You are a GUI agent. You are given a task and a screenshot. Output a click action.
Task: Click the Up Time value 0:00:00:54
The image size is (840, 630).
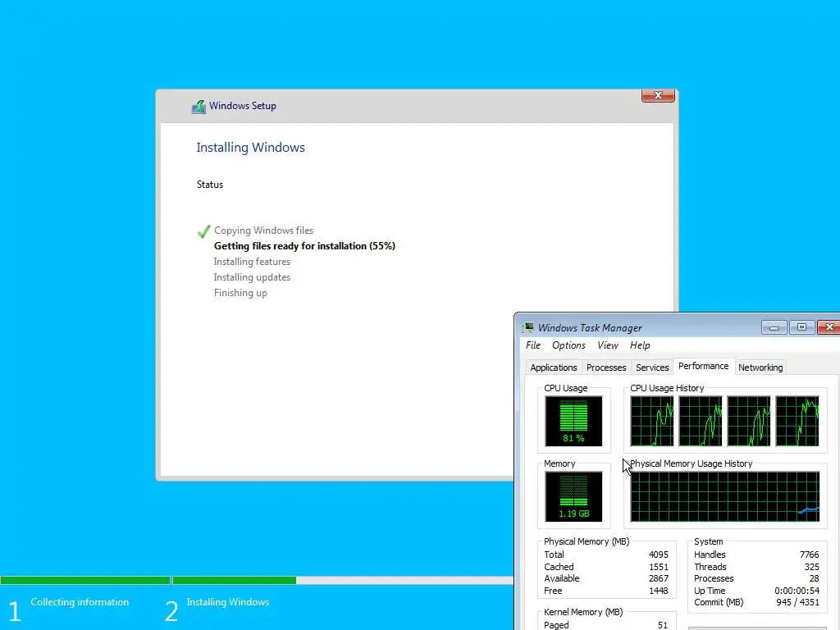[797, 591]
